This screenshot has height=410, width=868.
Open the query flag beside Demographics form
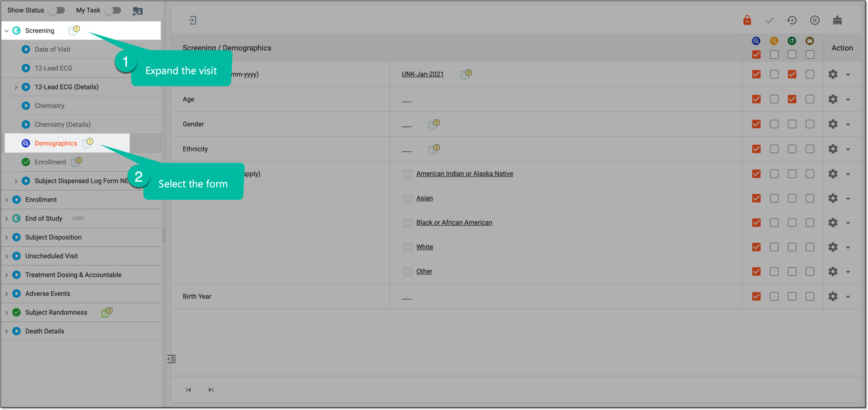coord(87,143)
